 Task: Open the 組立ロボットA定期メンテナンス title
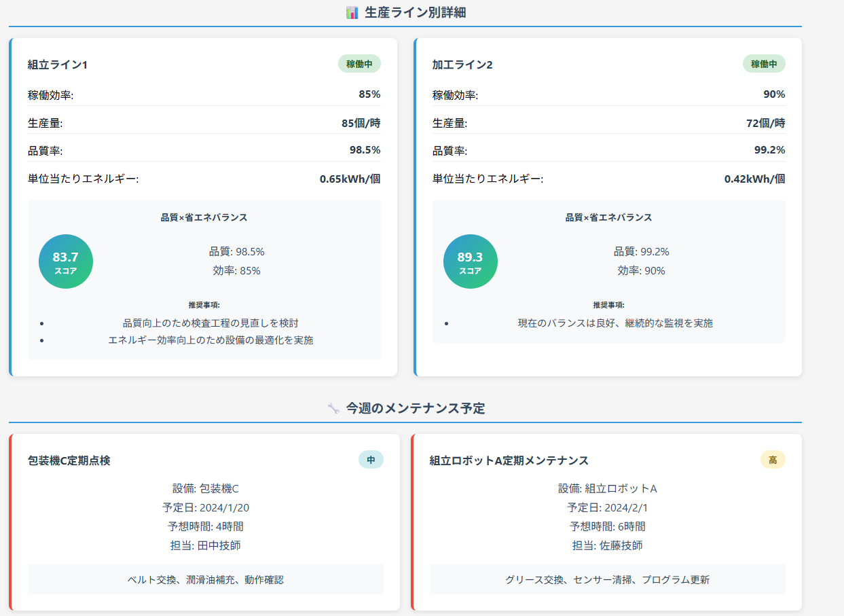coord(509,460)
